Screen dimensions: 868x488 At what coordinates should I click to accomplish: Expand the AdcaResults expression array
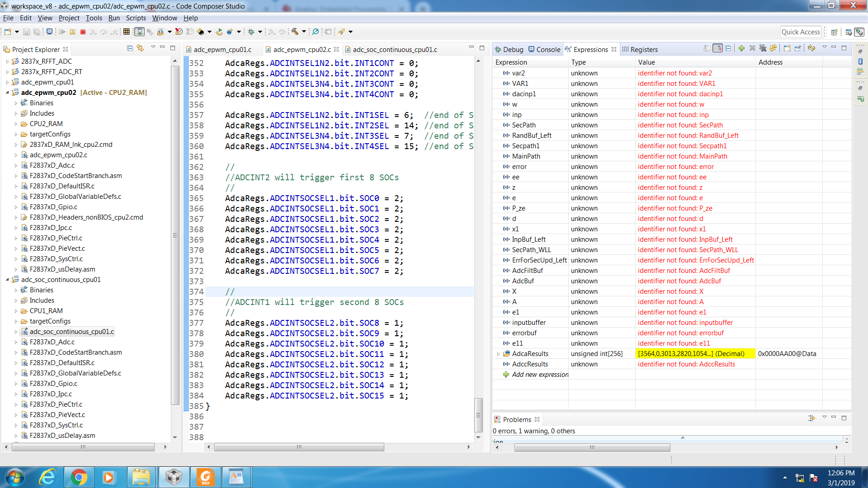click(498, 354)
